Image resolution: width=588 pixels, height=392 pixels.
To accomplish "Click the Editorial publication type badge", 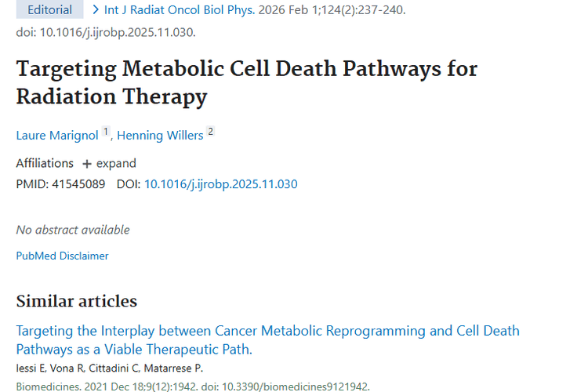I will coord(49,10).
